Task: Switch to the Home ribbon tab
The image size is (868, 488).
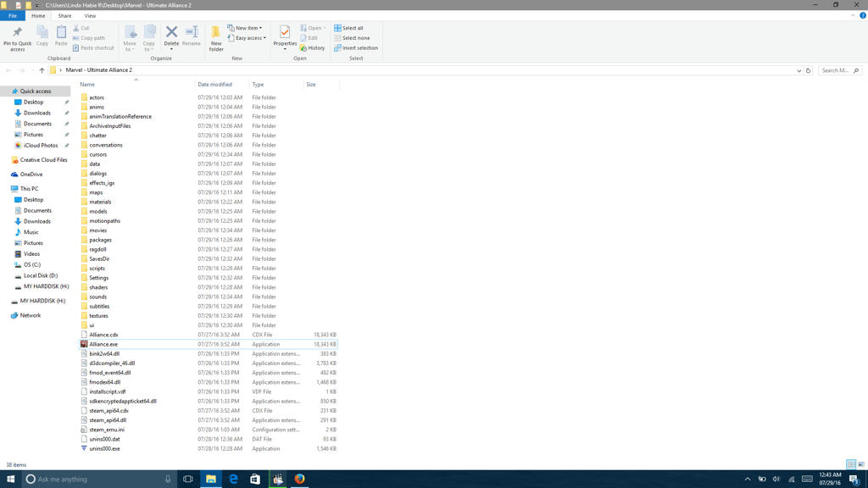Action: (38, 16)
